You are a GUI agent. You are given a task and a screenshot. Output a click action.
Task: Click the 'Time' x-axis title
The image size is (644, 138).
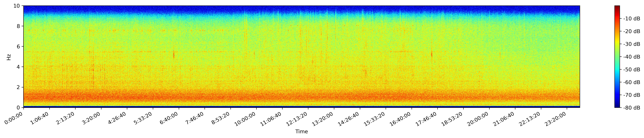click(x=301, y=132)
